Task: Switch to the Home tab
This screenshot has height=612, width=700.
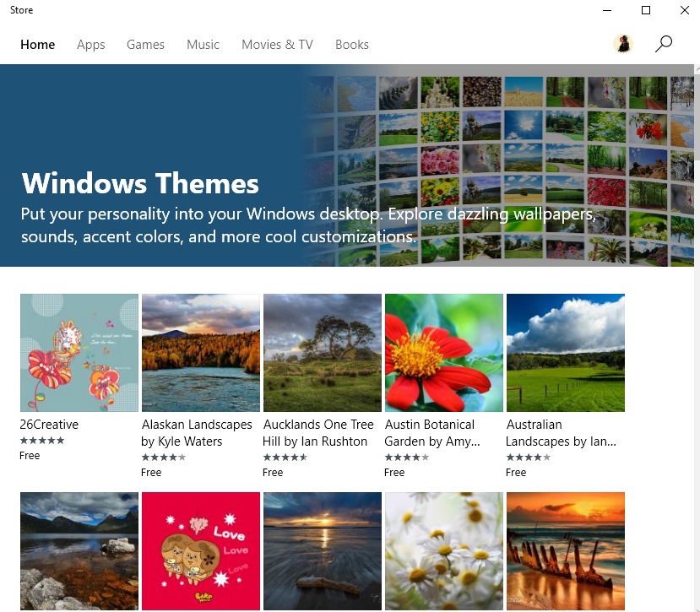Action: coord(37,45)
